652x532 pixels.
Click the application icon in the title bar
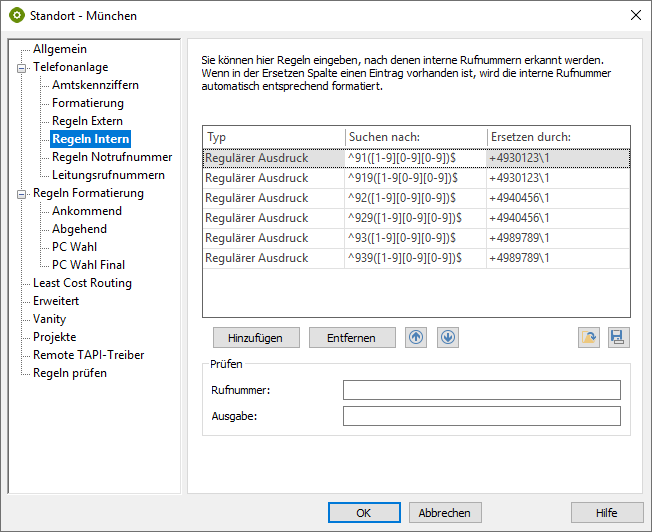pos(16,15)
